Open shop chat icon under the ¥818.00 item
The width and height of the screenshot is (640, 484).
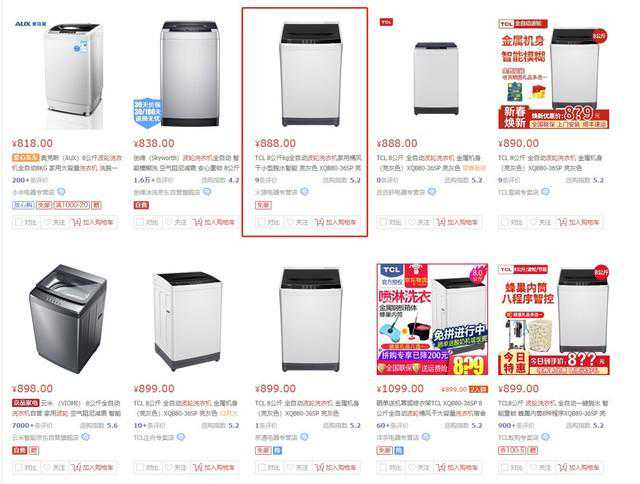pos(61,191)
